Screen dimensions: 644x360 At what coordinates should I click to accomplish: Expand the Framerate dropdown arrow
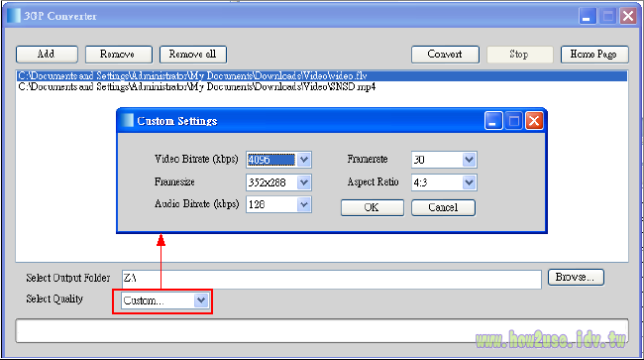coord(469,160)
